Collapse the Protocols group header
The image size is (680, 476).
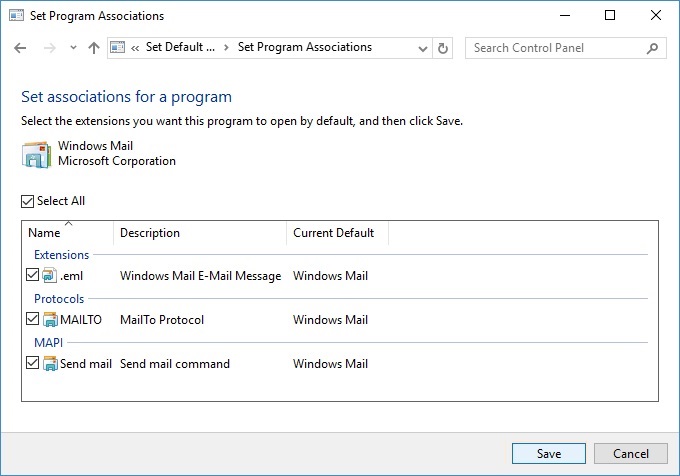[59, 299]
